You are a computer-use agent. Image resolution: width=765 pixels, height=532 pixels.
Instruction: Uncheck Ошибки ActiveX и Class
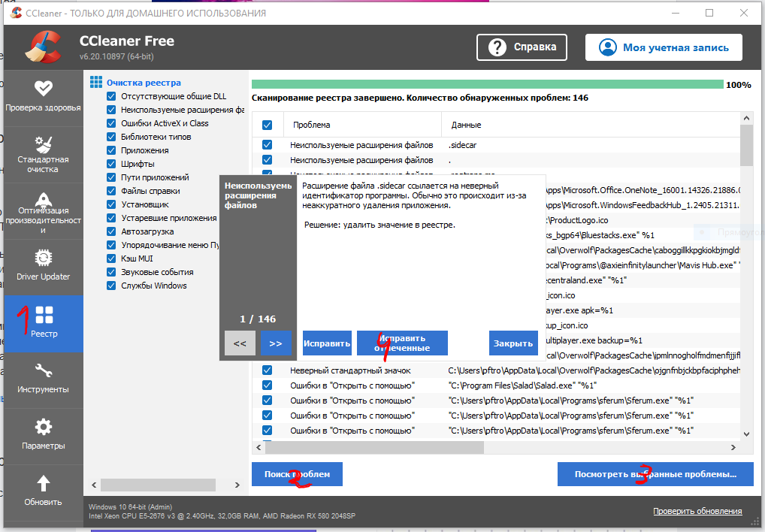click(111, 123)
